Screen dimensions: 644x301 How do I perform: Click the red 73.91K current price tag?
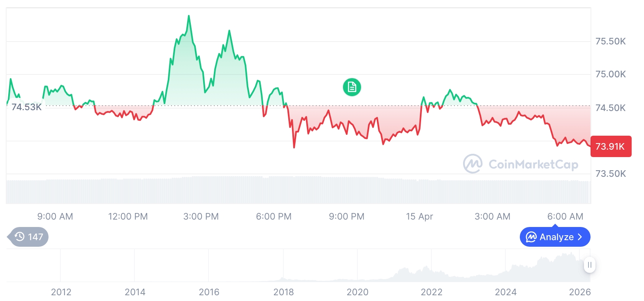[x=610, y=146]
